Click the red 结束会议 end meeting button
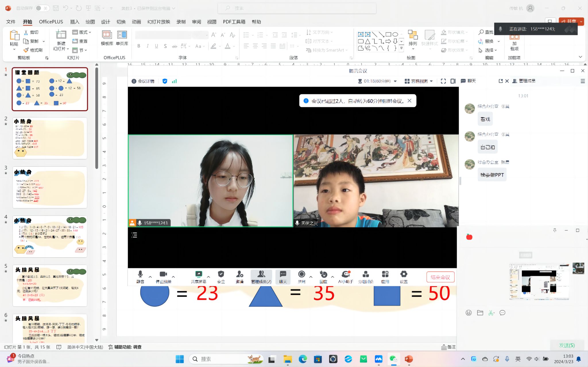Viewport: 588px width, 367px height. pos(440,277)
